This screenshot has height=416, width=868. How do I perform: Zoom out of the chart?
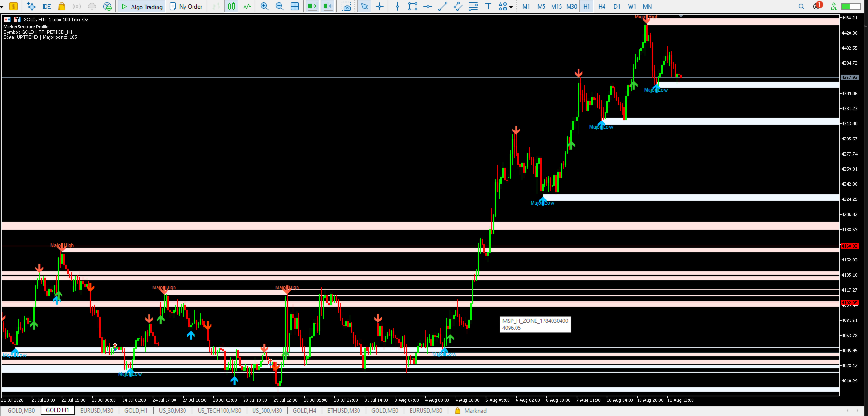(280, 7)
